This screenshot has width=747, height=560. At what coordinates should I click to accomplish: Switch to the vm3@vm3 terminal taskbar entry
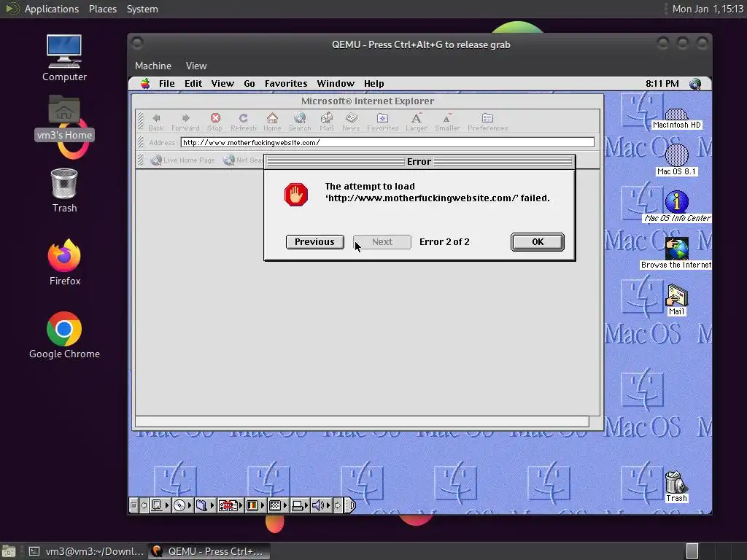click(x=87, y=551)
